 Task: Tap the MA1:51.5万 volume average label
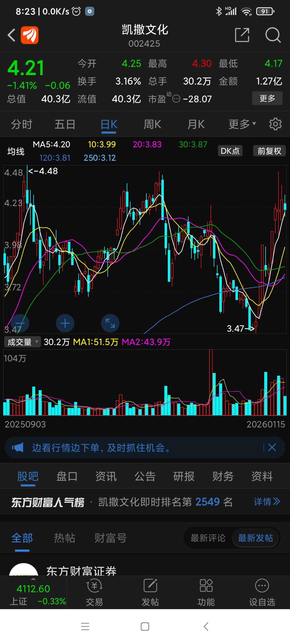pyautogui.click(x=96, y=342)
